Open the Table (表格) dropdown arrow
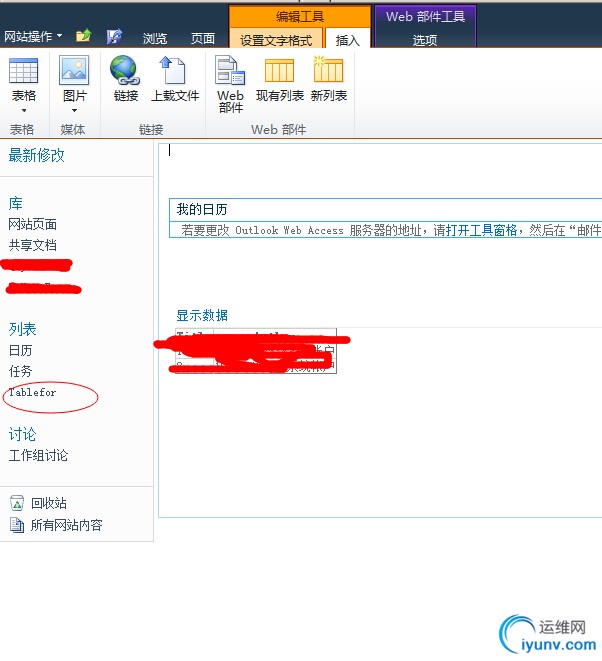Viewport: 602px width, 661px height. [x=24, y=110]
